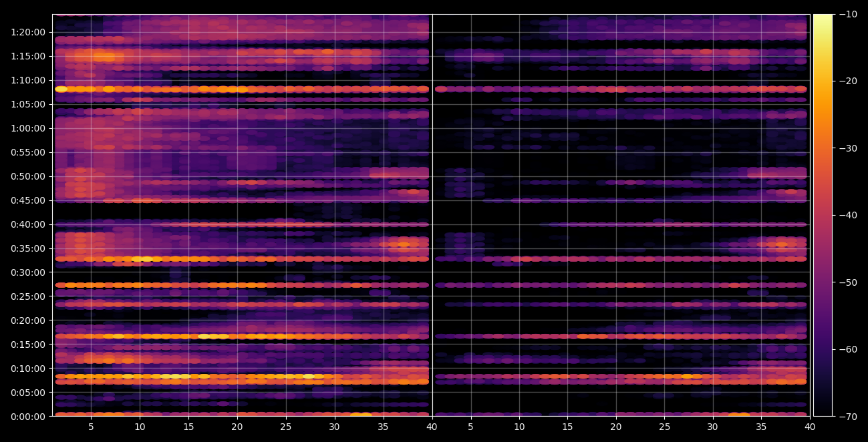Click the −10 colorbar tick label
Viewport: 868px width, 442px height.
[x=848, y=14]
